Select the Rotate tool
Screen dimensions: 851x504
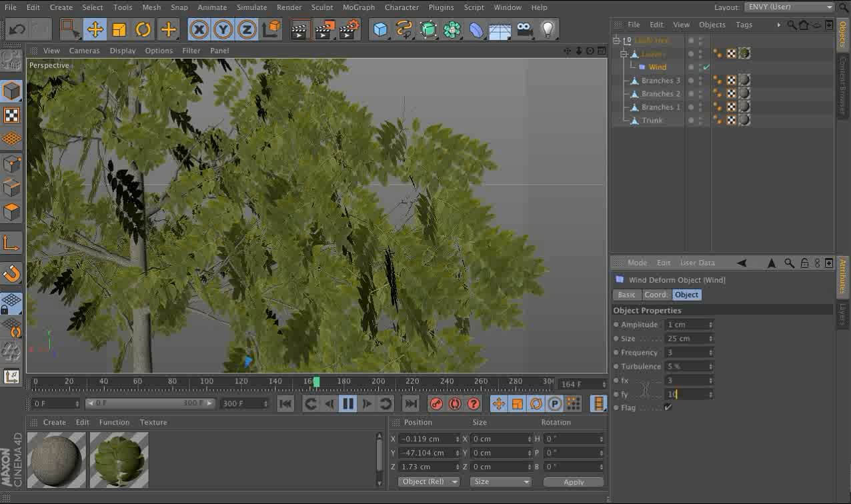(x=143, y=29)
